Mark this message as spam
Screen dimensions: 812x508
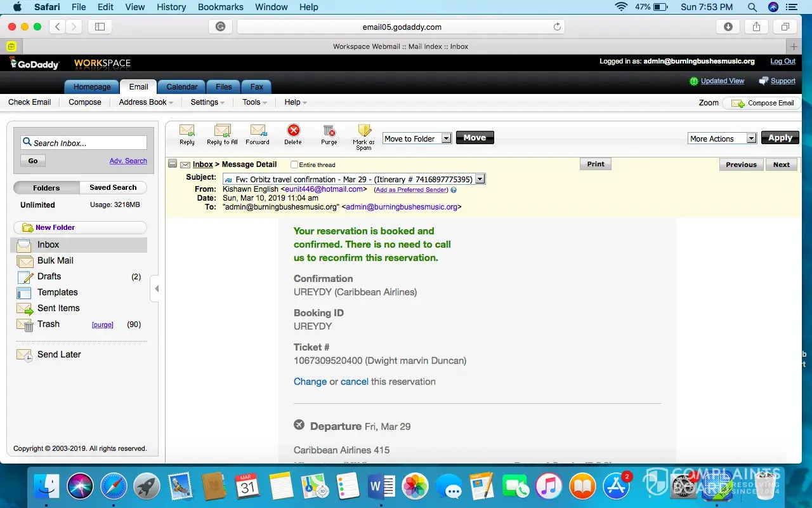[x=363, y=131]
